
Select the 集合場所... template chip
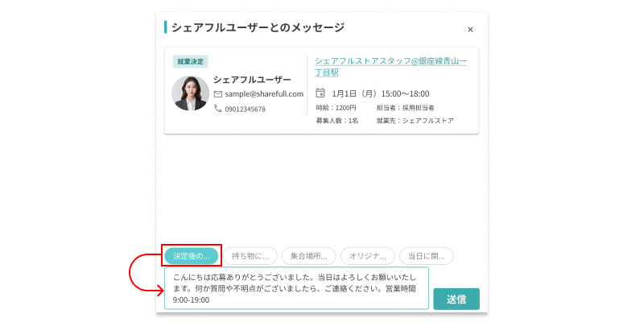pyautogui.click(x=309, y=256)
